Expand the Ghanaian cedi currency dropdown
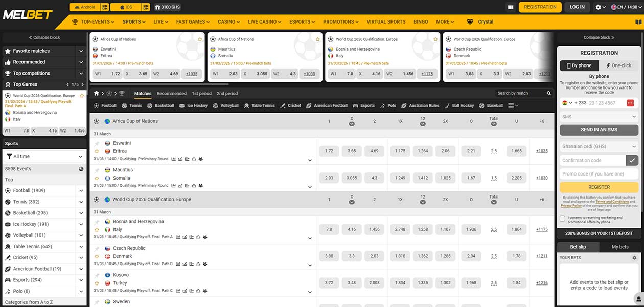 coord(599,146)
